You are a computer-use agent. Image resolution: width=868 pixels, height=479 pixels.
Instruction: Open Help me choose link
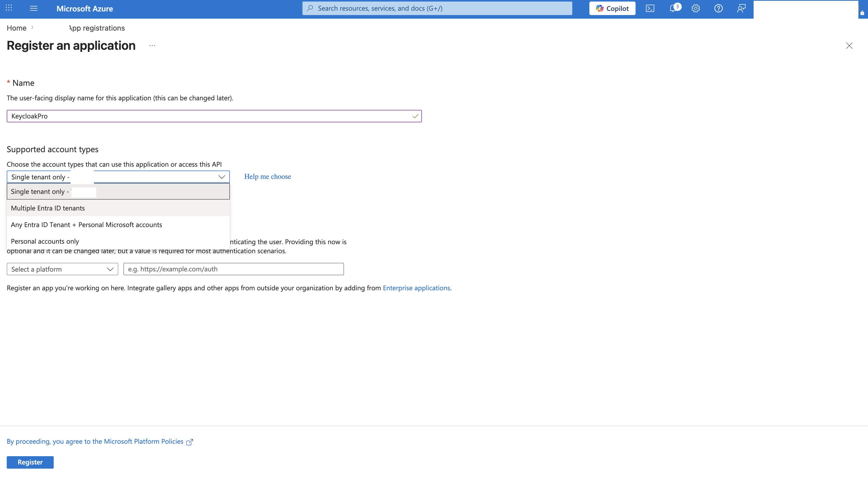[267, 177]
